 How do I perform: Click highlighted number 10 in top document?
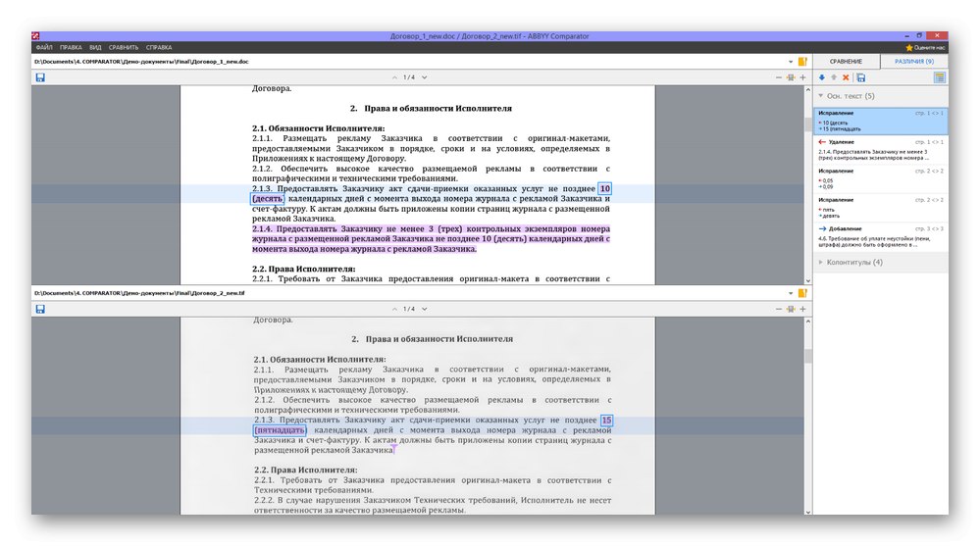pos(604,188)
